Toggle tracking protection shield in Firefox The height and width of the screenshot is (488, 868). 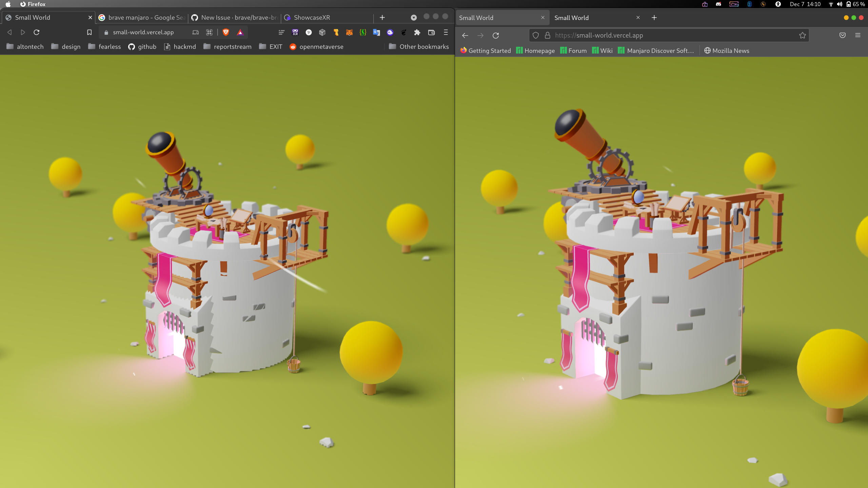[x=536, y=35]
